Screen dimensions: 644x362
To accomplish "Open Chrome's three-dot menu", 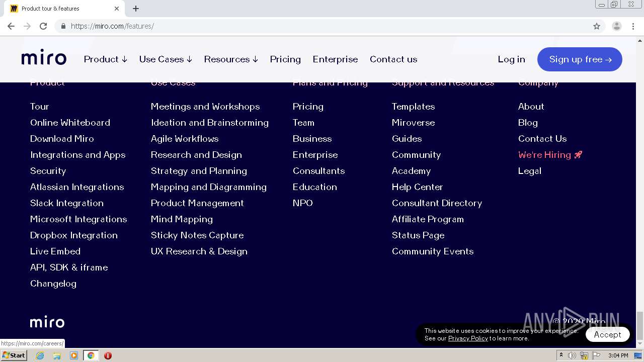I will point(633,26).
